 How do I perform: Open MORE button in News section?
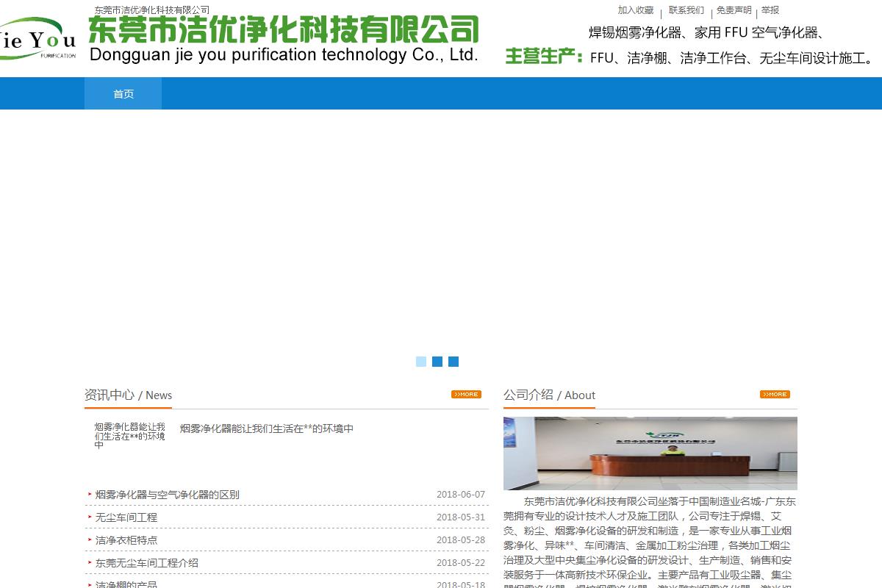(x=466, y=395)
